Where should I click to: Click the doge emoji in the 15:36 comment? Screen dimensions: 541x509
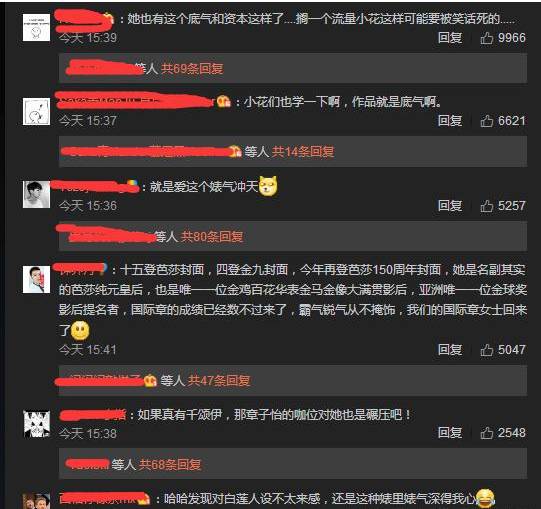268,186
